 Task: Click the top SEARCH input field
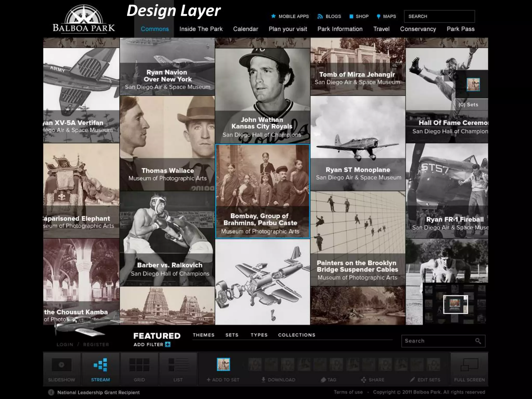pyautogui.click(x=439, y=16)
